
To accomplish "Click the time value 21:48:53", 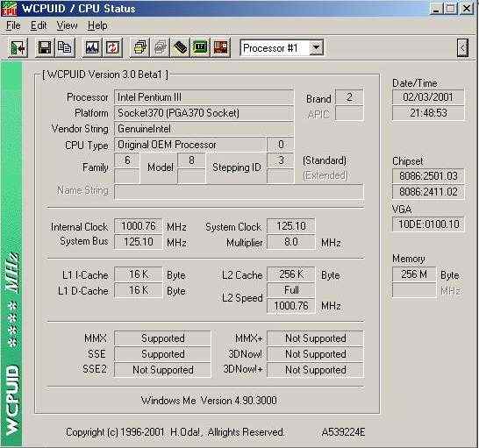I will [x=428, y=113].
